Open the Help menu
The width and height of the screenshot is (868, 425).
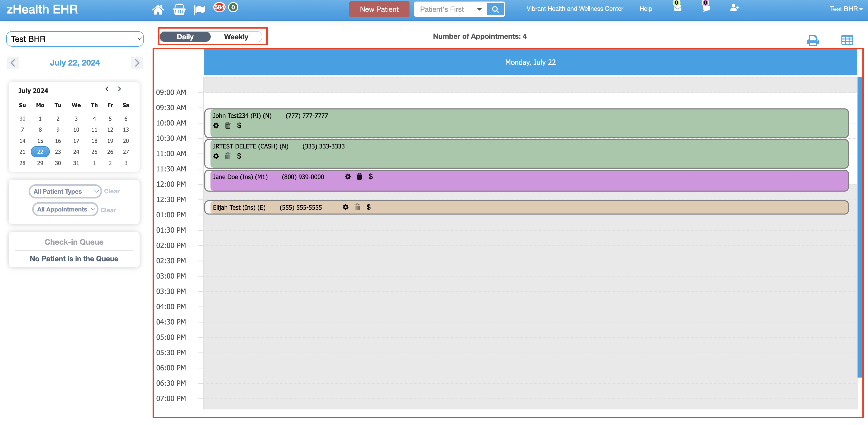pyautogui.click(x=646, y=9)
